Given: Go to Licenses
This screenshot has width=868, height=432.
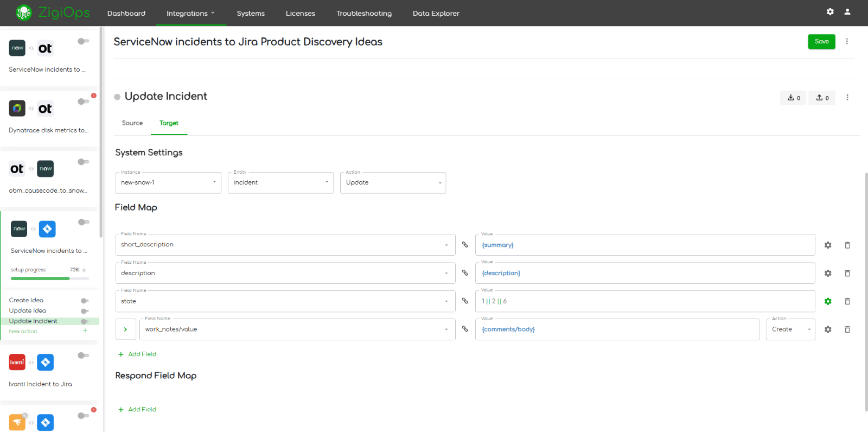Looking at the screenshot, I should (301, 13).
